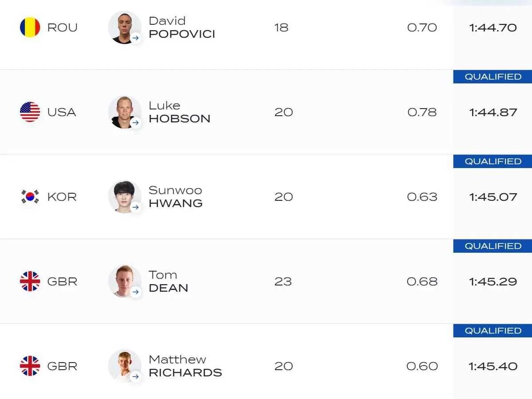Open David Popovici's profile arrow icon
The width and height of the screenshot is (532, 399).
coord(136,38)
